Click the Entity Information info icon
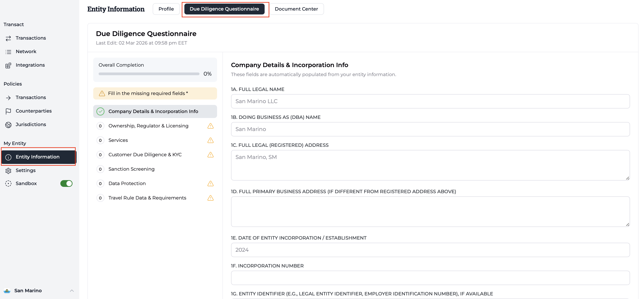Screen dimensions: 644x299 coord(8,157)
